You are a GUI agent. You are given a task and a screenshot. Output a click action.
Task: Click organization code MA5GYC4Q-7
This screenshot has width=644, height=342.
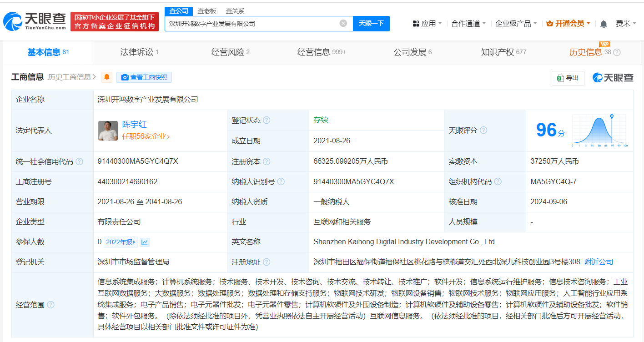tap(553, 181)
